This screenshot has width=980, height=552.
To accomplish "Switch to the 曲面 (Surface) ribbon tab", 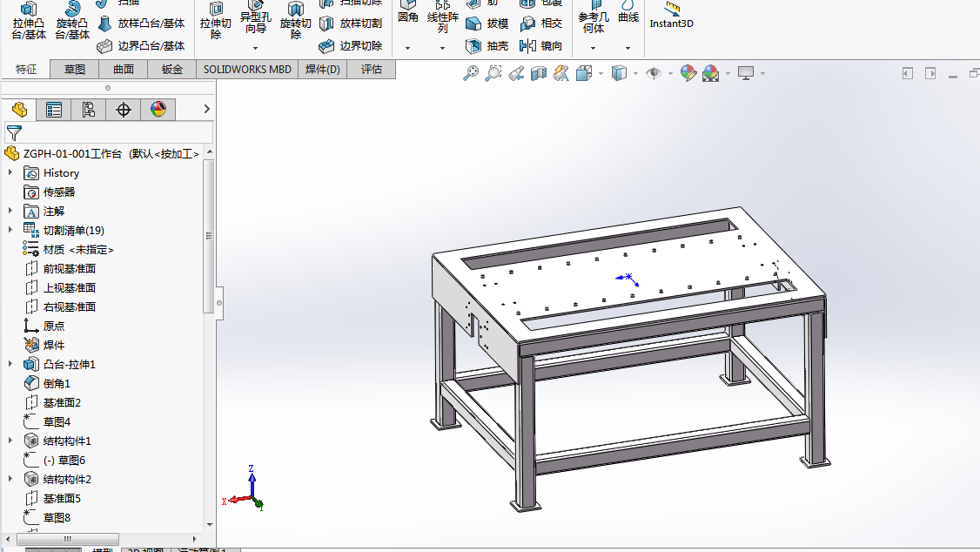I will pyautogui.click(x=123, y=70).
